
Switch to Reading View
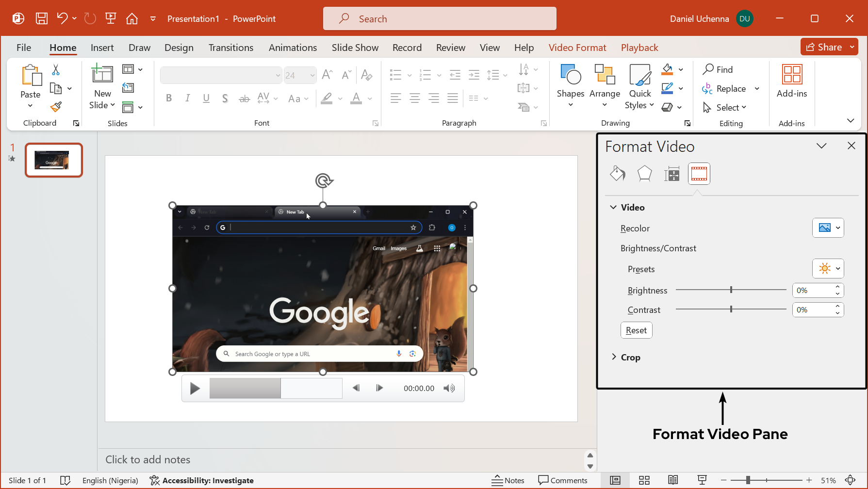coord(673,480)
